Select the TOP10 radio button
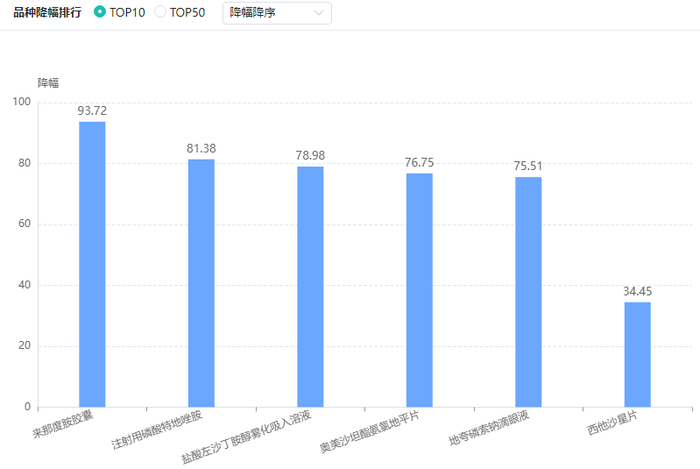Image resolution: width=700 pixels, height=469 pixels. [x=100, y=12]
